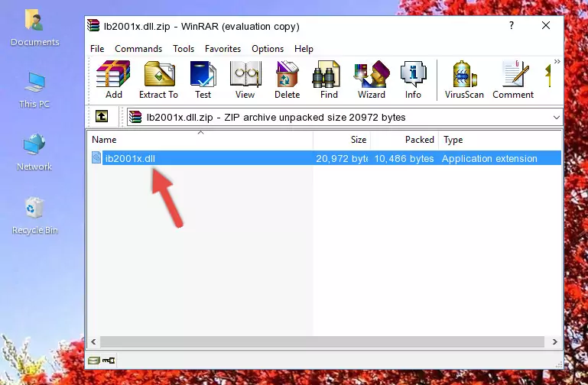Viewport: 588px width, 385px height.
Task: Sort by the Size column header
Action: (342, 140)
